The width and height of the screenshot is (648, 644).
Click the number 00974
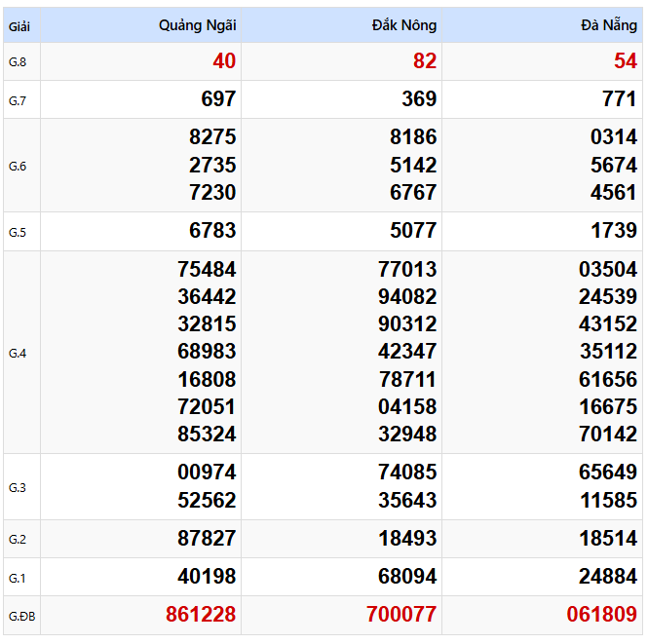207,473
